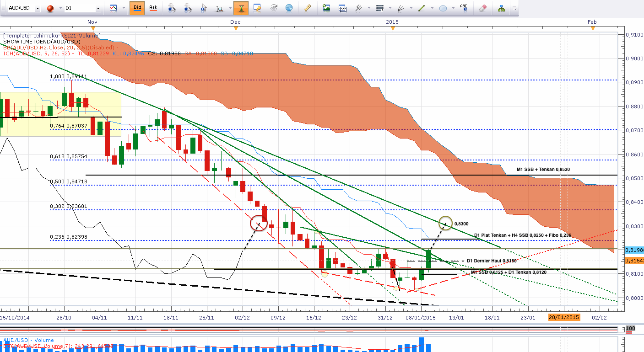Select the green trend line drawing tool
Image resolution: width=644 pixels, height=352 pixels.
point(421,8)
